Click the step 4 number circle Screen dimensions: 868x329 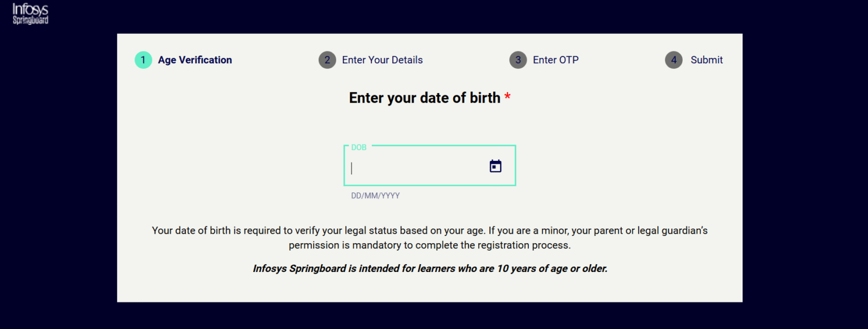pos(674,60)
